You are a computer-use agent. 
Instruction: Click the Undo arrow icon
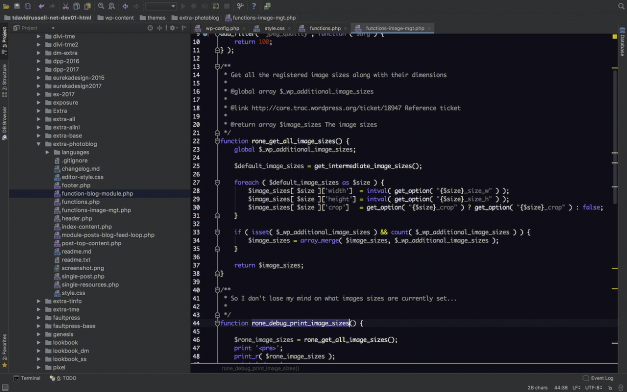point(41,6)
